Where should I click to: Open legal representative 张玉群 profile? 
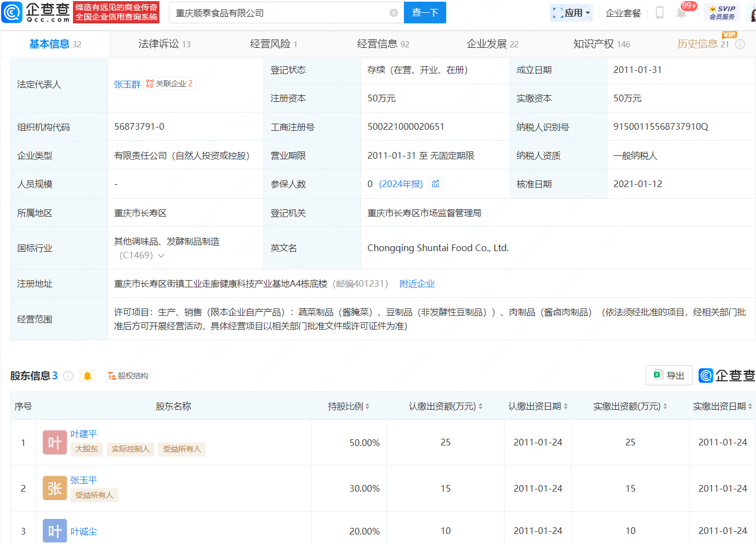pos(128,84)
